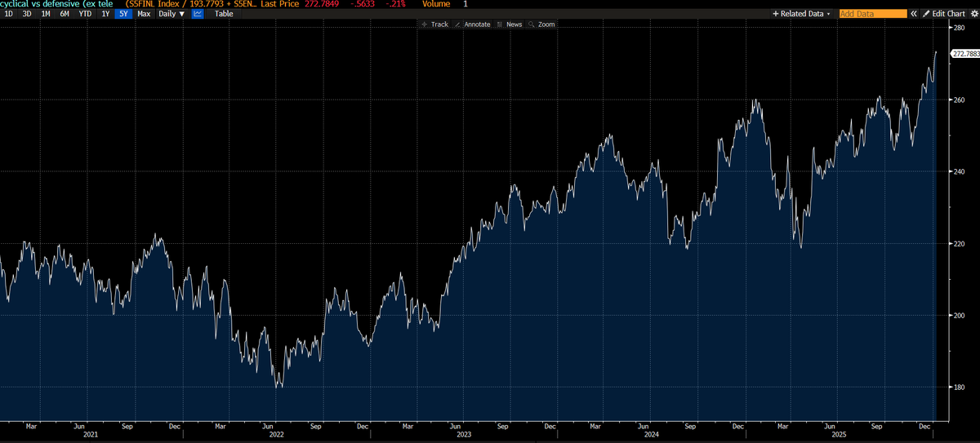Open the Related Data dropdown
Image resolution: width=980 pixels, height=443 pixels.
(x=801, y=14)
